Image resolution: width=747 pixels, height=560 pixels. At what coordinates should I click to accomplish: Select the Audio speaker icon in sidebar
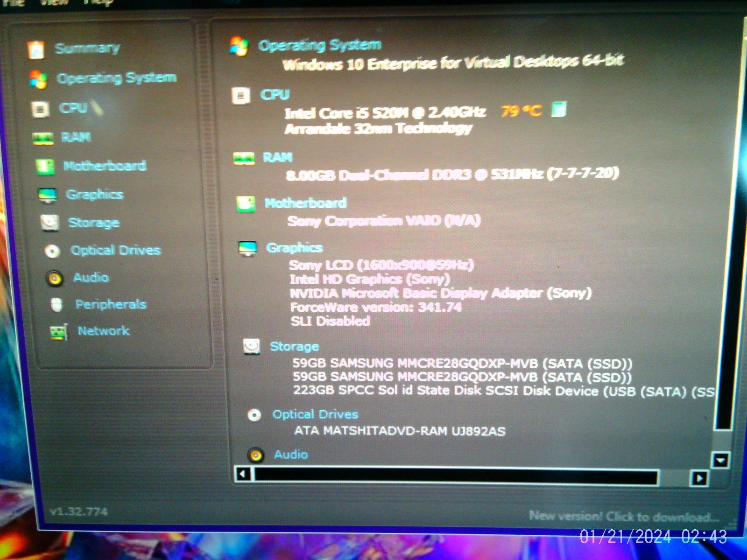[x=55, y=279]
